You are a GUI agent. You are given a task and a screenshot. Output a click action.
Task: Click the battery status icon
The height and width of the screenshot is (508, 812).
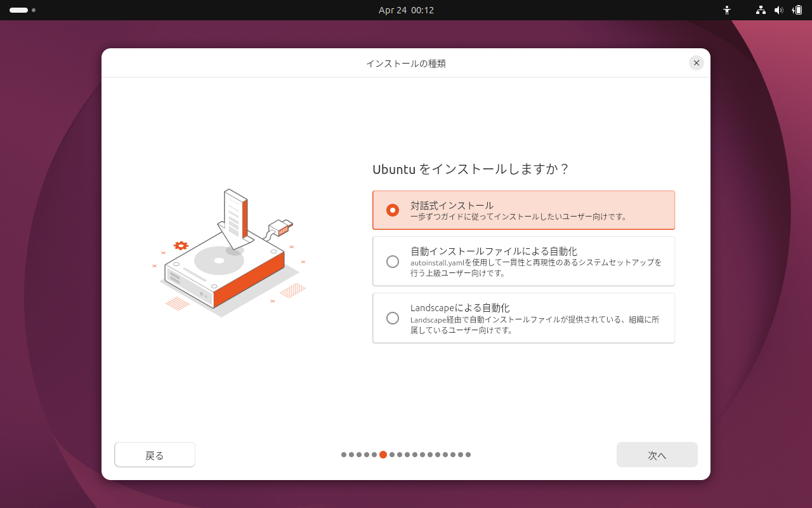click(797, 10)
